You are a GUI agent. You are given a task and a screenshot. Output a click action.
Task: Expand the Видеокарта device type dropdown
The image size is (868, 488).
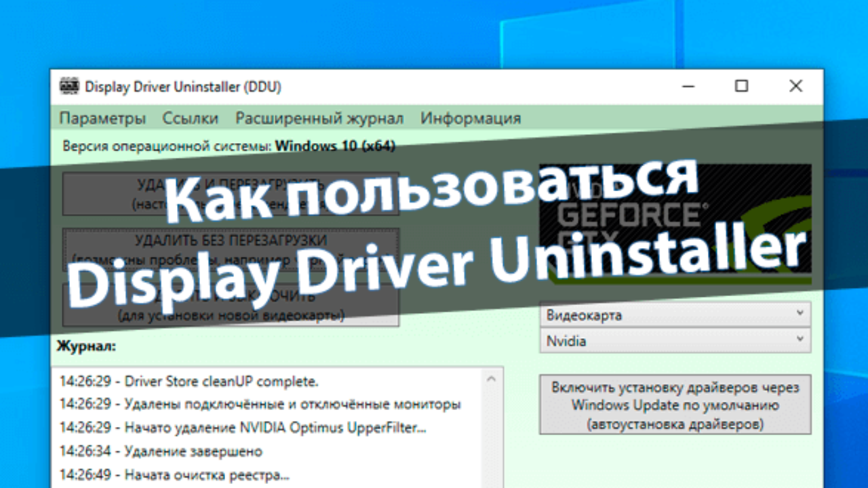tap(675, 314)
